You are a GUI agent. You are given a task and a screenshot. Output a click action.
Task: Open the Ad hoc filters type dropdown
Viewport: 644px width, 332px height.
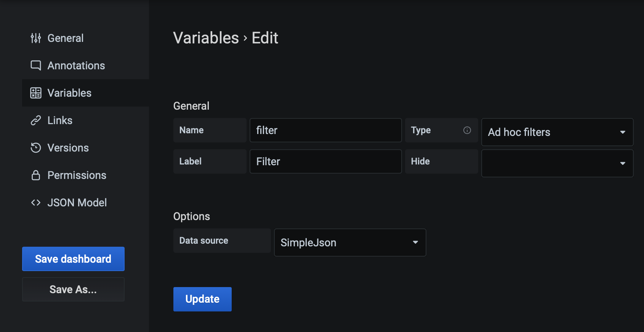pos(557,132)
